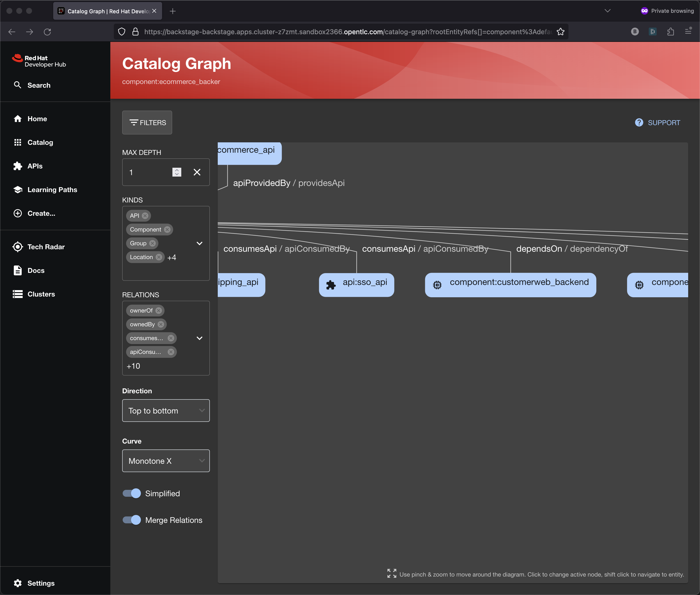The width and height of the screenshot is (700, 595).
Task: Go to the APIs sidebar item
Action: [x=35, y=166]
